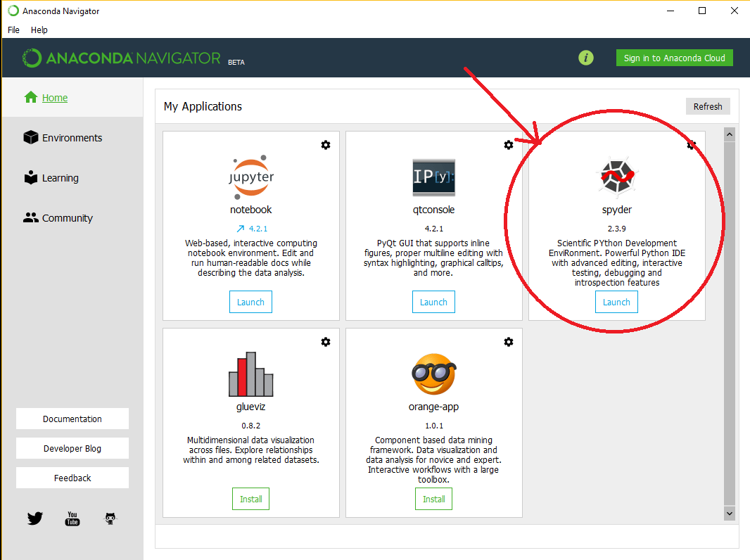The width and height of the screenshot is (750, 560).
Task: Click the orange-app app name
Action: [434, 407]
